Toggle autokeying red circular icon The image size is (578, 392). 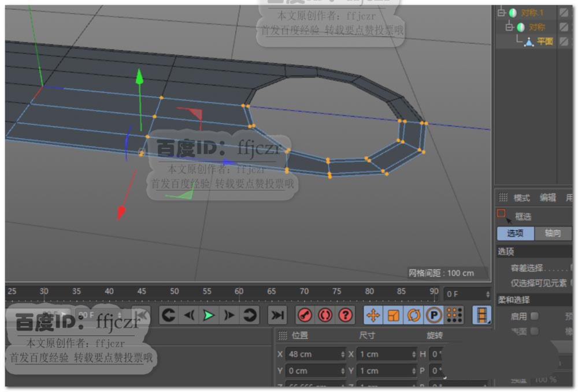pos(325,315)
